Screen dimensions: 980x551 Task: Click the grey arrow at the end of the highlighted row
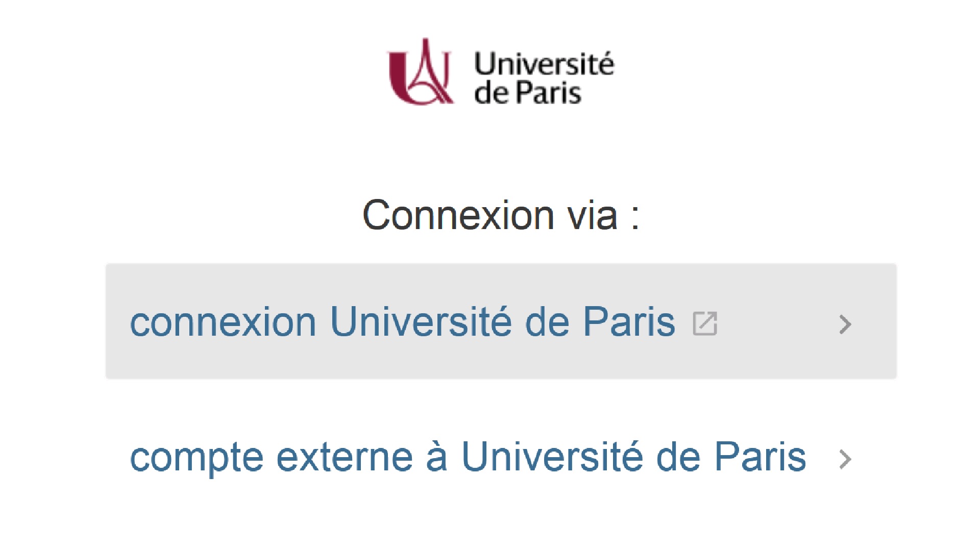845,324
